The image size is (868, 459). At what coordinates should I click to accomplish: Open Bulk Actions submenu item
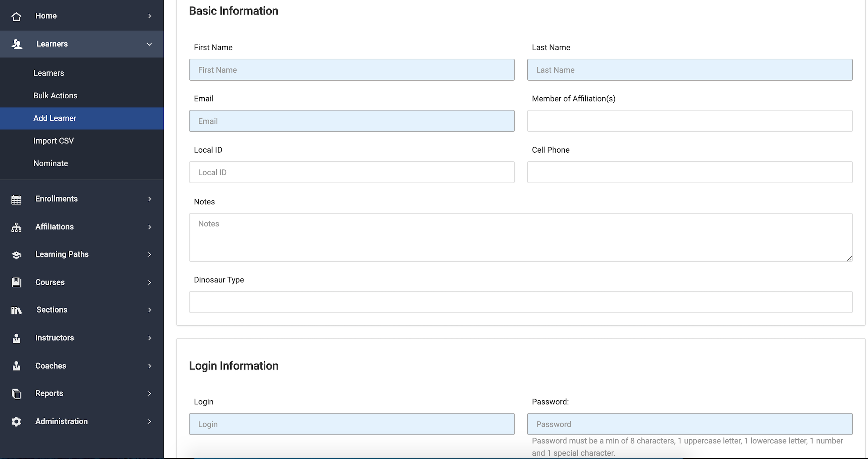55,95
